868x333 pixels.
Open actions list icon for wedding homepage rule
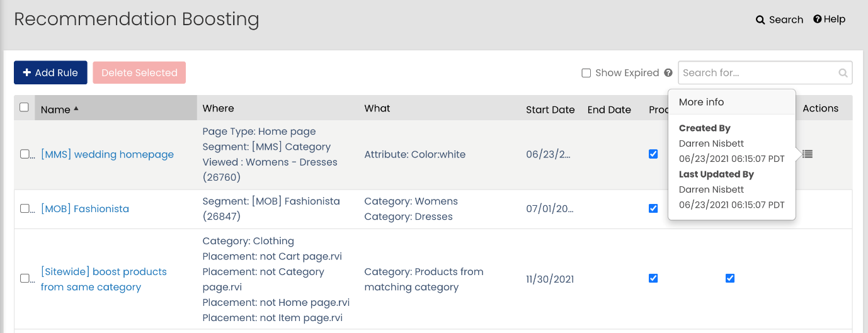[x=808, y=154]
